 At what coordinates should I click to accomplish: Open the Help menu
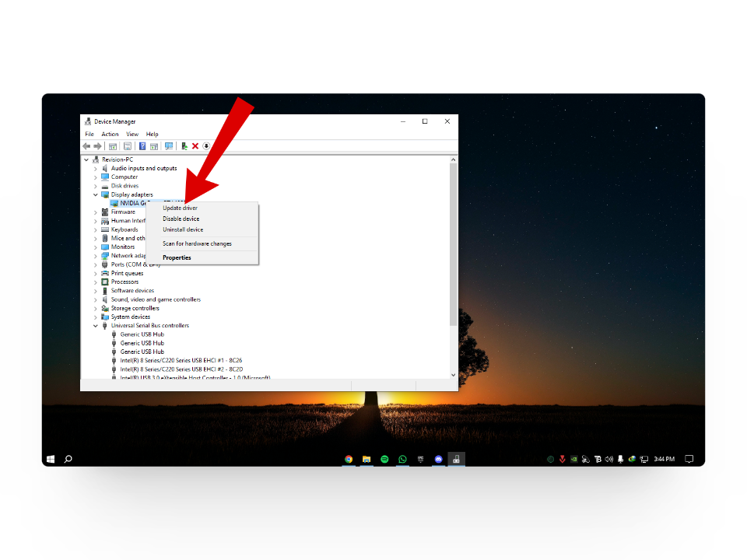click(152, 135)
